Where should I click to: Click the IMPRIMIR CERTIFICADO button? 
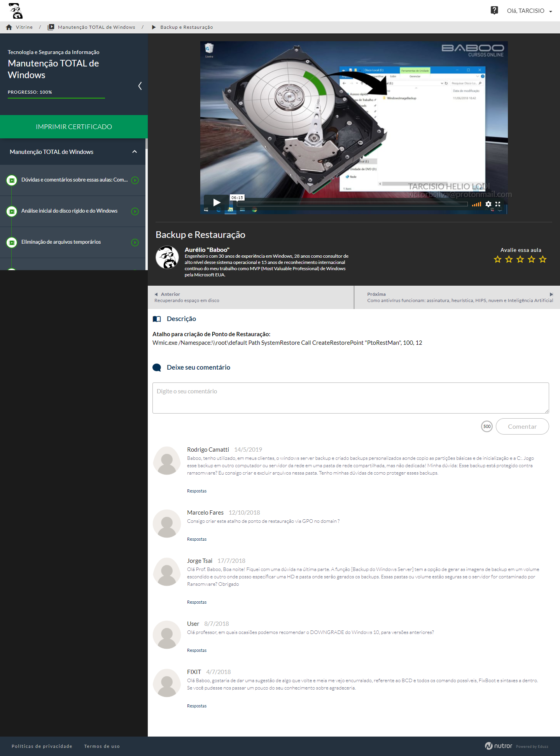point(74,127)
